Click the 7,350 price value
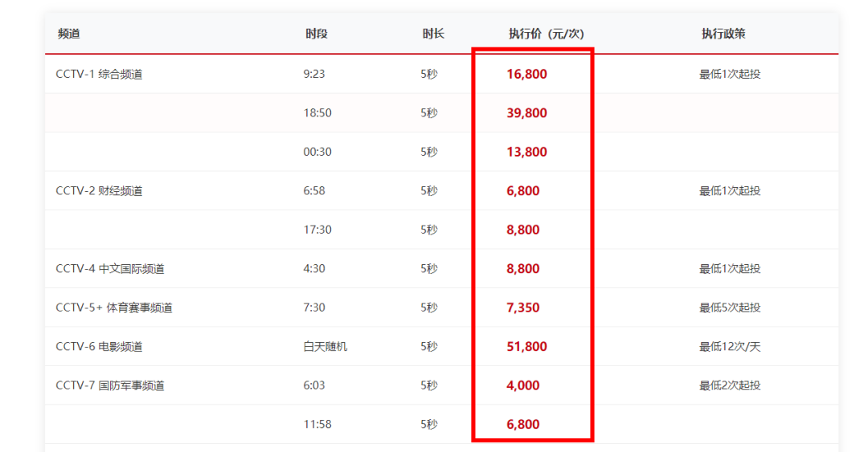Image resolution: width=868 pixels, height=452 pixels. click(x=523, y=307)
